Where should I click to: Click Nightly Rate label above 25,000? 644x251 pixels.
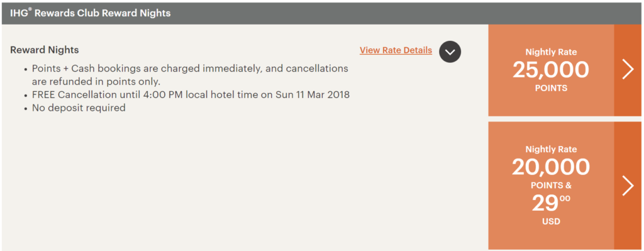[551, 52]
